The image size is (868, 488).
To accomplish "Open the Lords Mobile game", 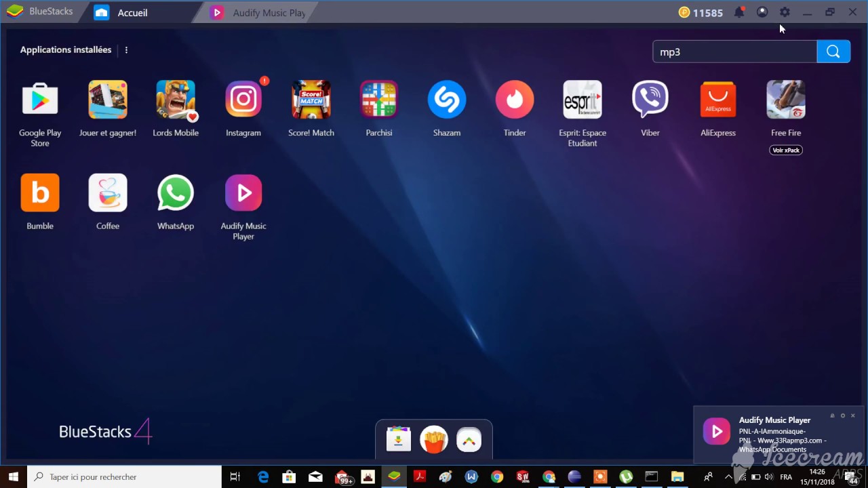I will 176,100.
